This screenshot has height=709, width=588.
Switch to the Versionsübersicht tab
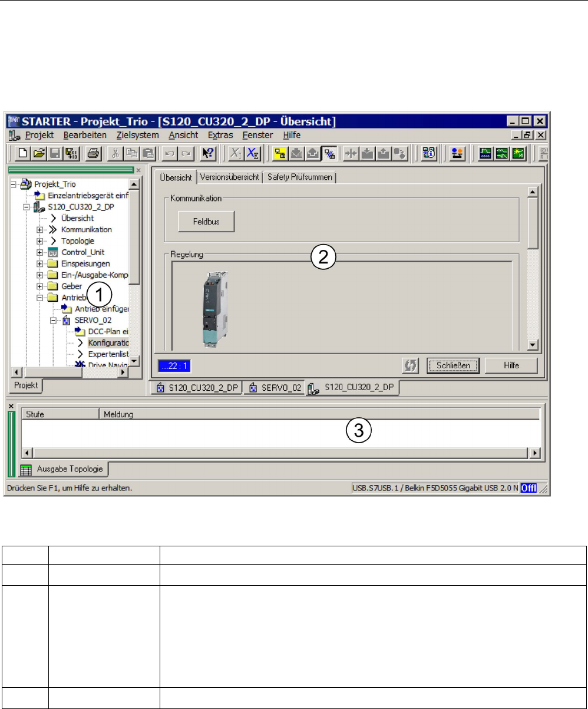229,177
